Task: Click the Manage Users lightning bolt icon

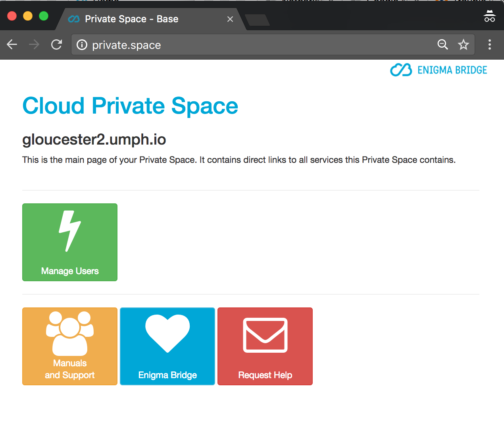Action: (x=69, y=230)
